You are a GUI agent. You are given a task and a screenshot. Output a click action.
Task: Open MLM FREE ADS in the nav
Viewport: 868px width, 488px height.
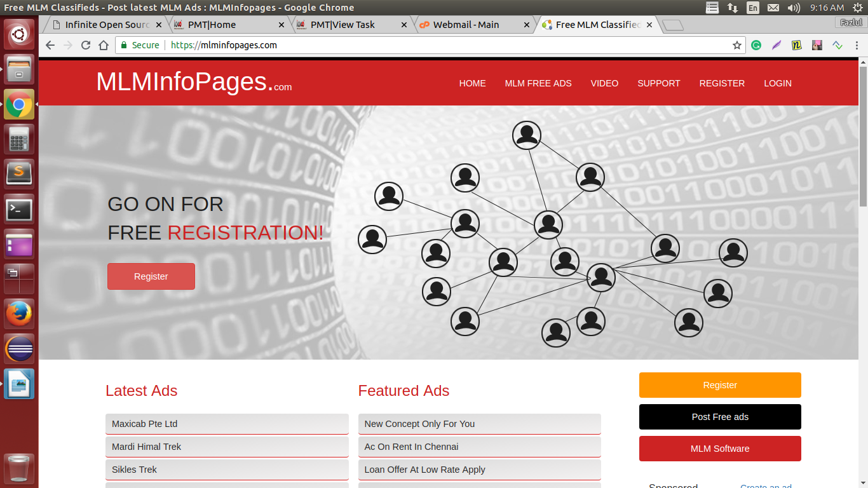pos(538,83)
